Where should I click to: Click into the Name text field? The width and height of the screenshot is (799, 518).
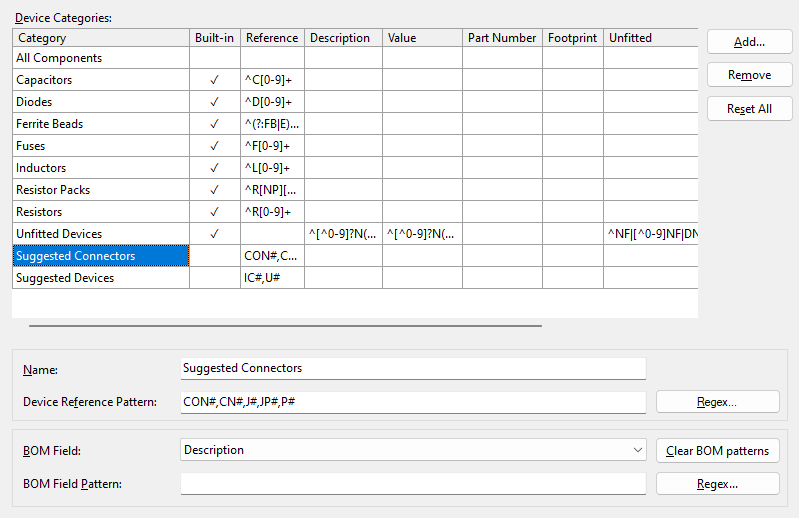tap(412, 368)
